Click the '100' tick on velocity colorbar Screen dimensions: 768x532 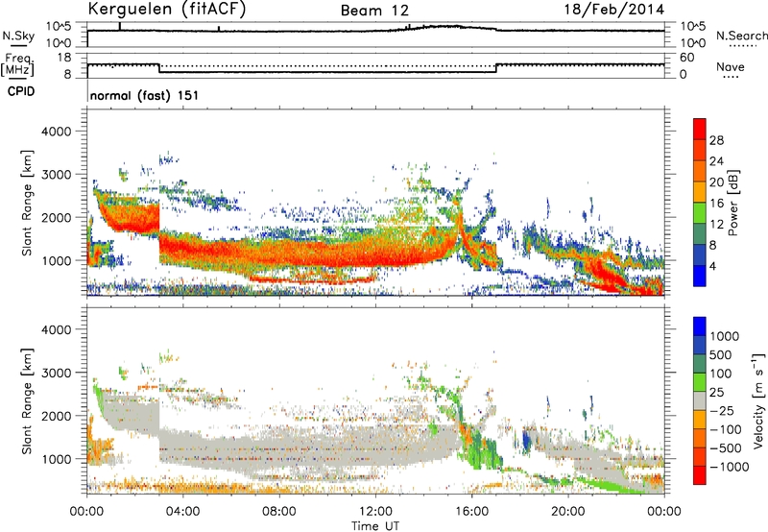click(x=720, y=374)
